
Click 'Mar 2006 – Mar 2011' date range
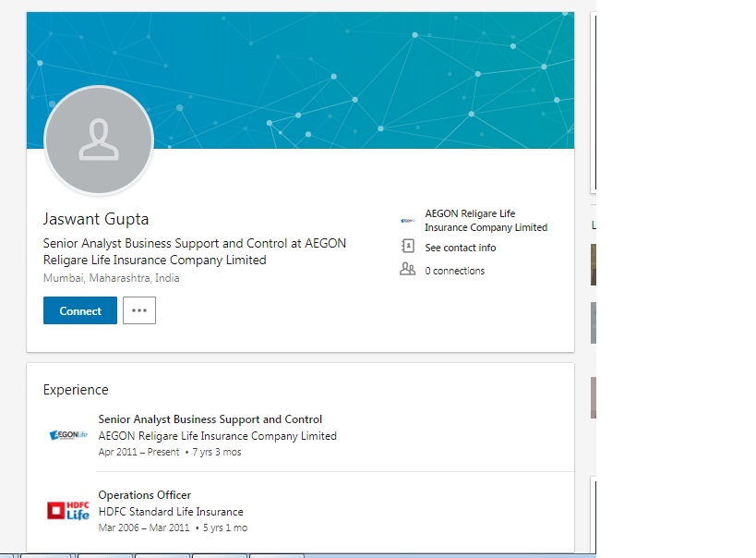coord(144,528)
